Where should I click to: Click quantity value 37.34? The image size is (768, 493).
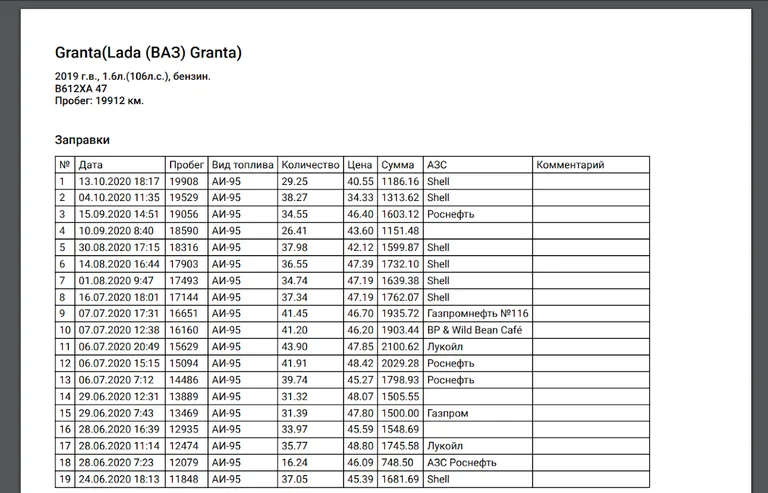click(294, 298)
